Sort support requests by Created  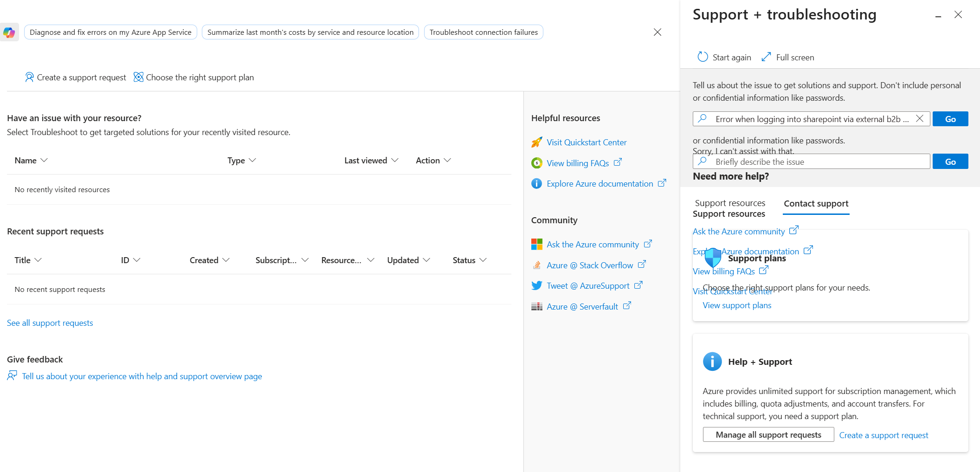[209, 260]
